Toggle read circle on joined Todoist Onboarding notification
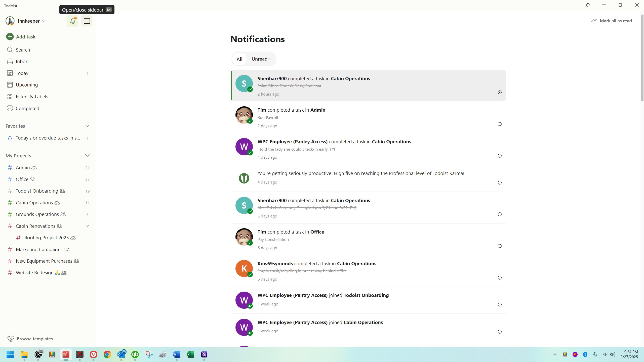 [x=500, y=305]
